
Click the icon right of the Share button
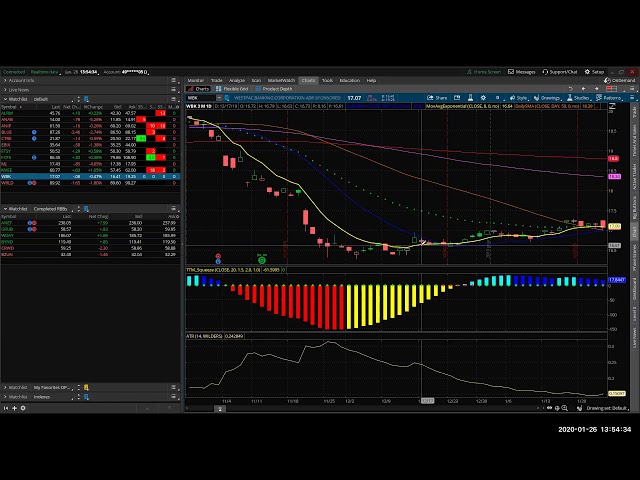click(457, 98)
